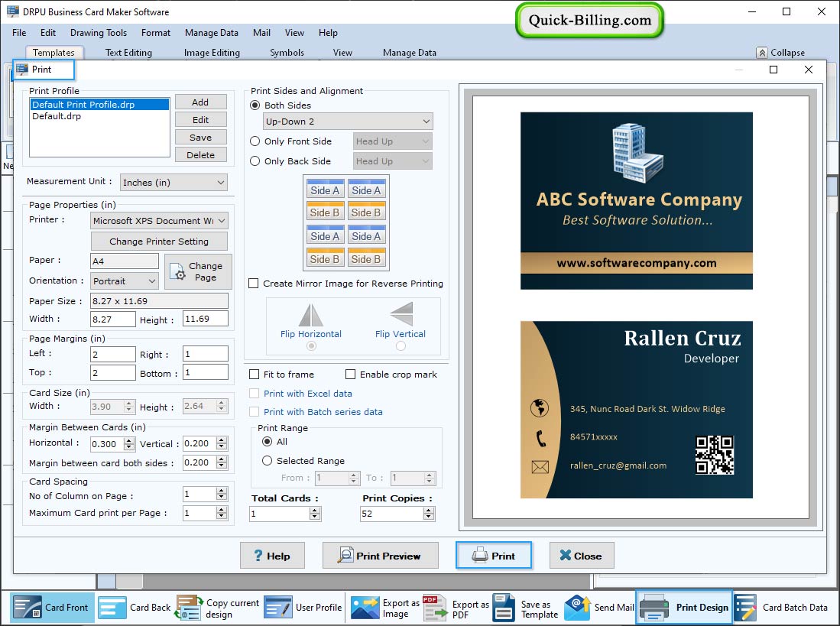Screen dimensions: 840x626
Task: Click the Save as Template icon
Action: point(504,607)
